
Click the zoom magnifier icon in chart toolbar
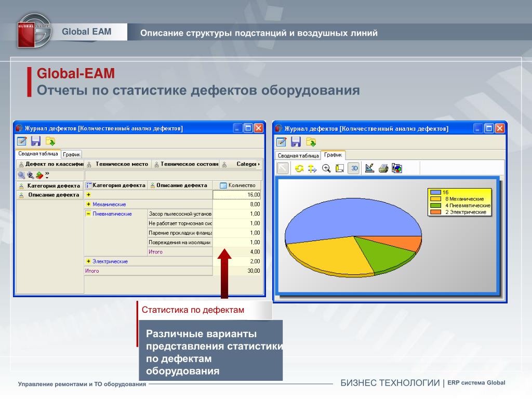[x=326, y=168]
